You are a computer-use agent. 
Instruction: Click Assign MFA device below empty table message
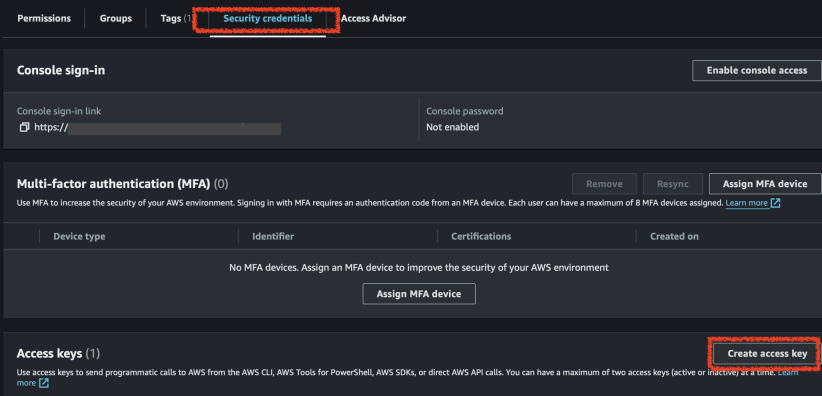(419, 294)
